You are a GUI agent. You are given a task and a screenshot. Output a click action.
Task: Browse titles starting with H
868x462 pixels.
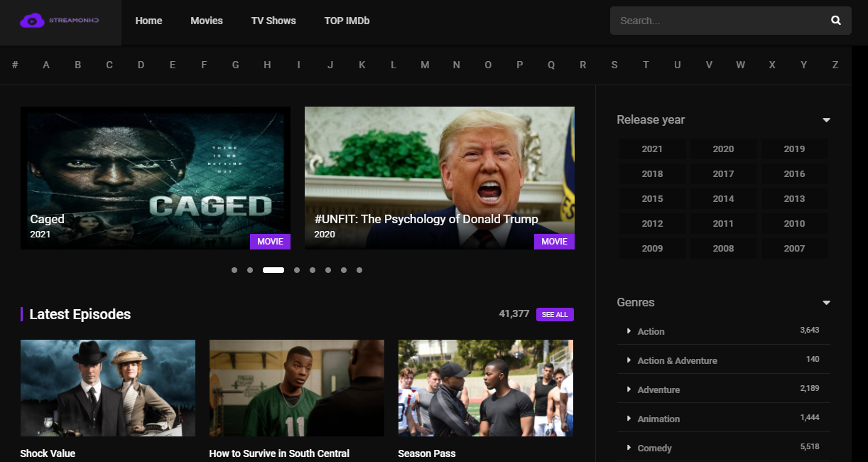pyautogui.click(x=267, y=65)
